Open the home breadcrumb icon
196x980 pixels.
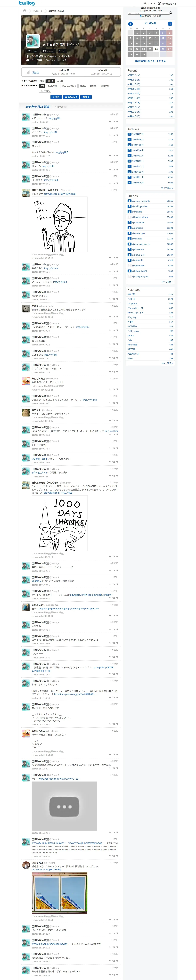tap(24, 11)
